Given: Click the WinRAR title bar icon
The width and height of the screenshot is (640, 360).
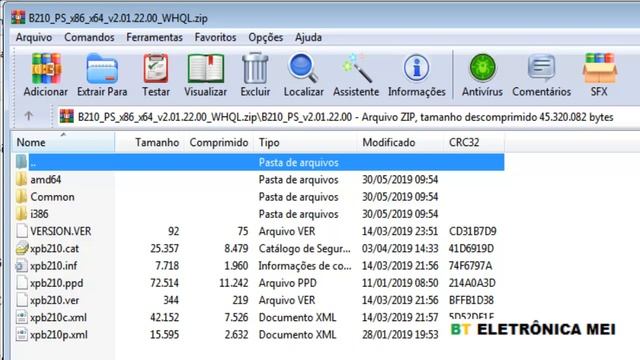Looking at the screenshot, I should (18, 18).
